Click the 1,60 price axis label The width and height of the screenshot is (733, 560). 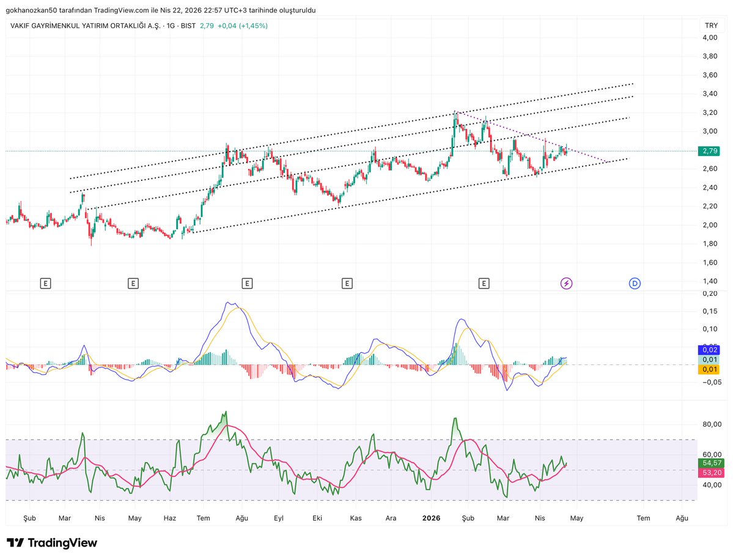tap(710, 262)
